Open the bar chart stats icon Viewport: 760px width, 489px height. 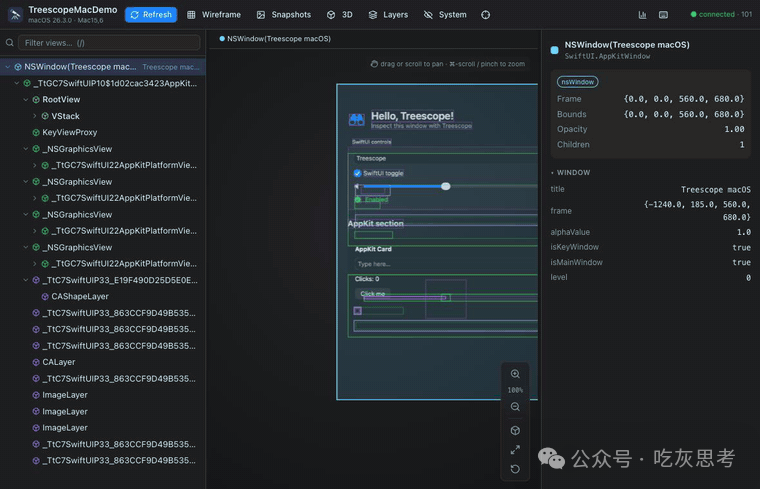click(642, 15)
